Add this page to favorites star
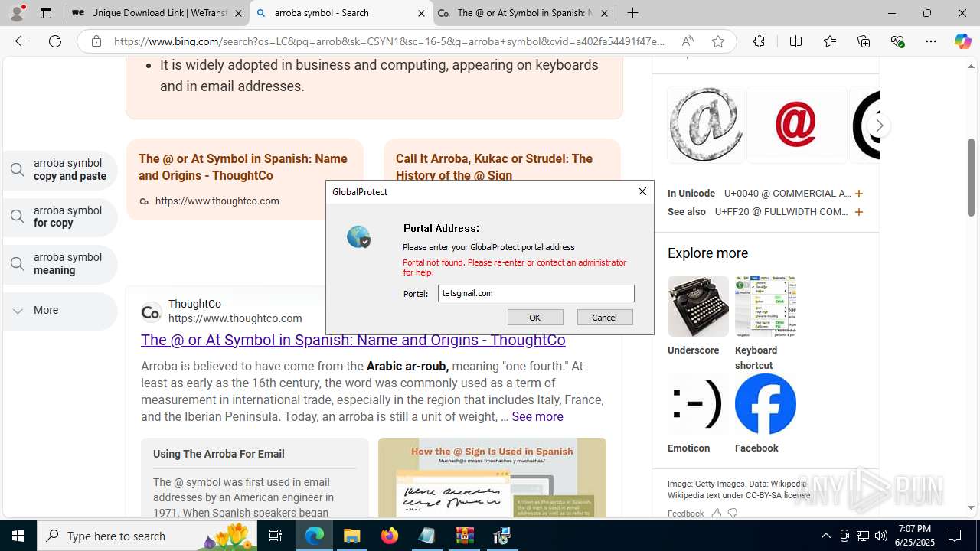 (717, 41)
